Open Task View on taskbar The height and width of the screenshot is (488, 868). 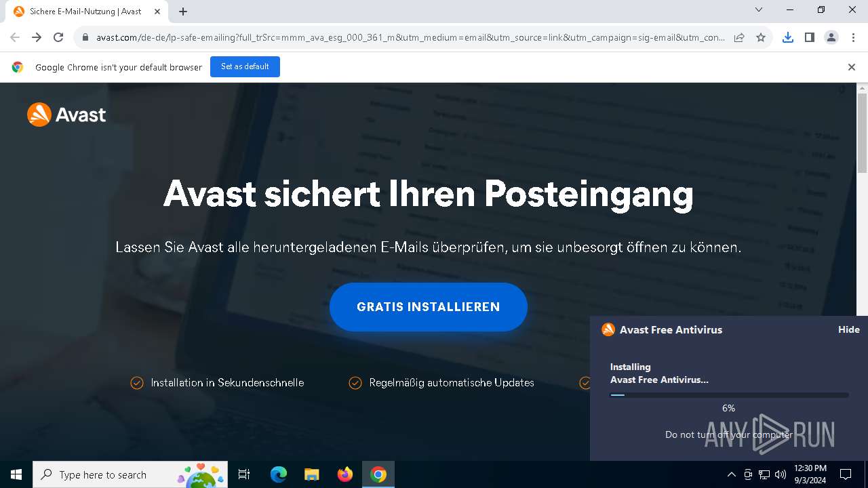click(244, 474)
